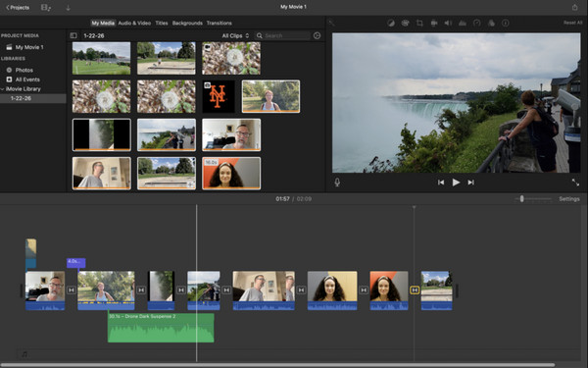The height and width of the screenshot is (368, 588).
Task: Open the Titles tab
Action: click(x=162, y=23)
